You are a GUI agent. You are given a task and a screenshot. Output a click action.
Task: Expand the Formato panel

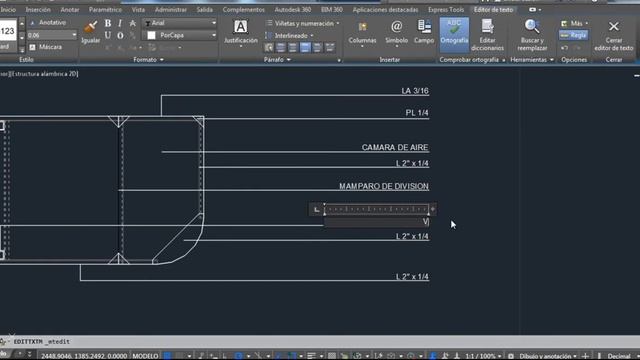(x=148, y=60)
